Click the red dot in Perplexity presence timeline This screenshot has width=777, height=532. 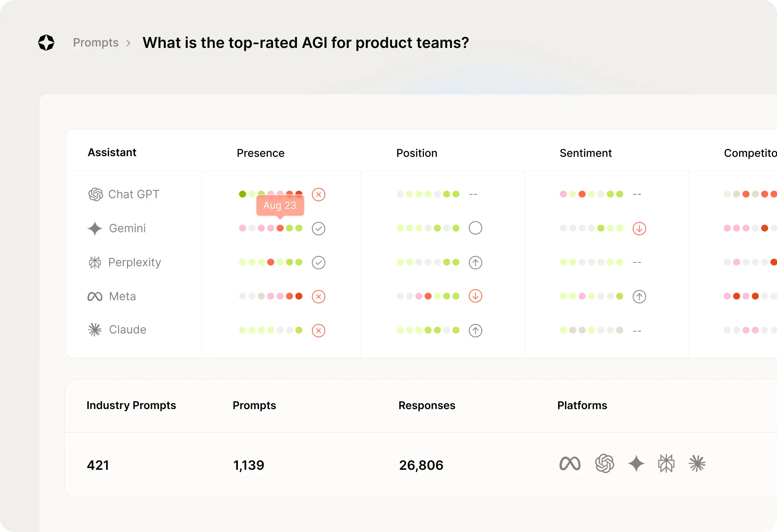tap(270, 262)
